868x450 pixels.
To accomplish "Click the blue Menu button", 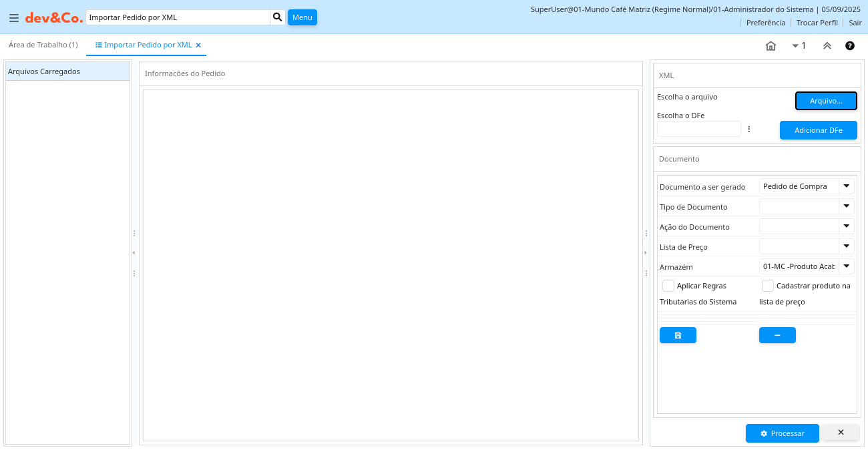I will tap(302, 17).
